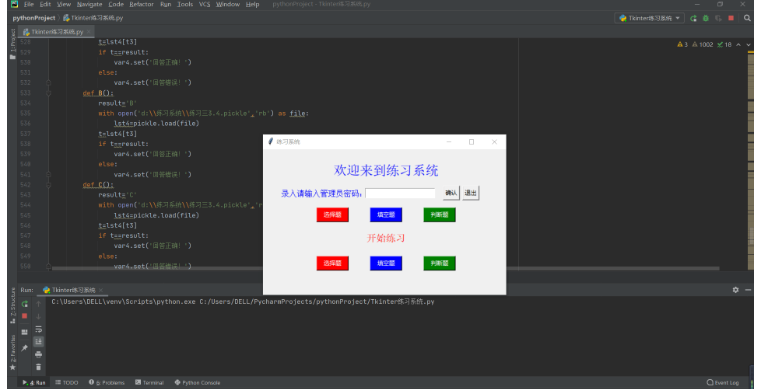Viewport: 757px width, 389px height.
Task: Open the Project tool window sidebar button
Action: (13, 44)
